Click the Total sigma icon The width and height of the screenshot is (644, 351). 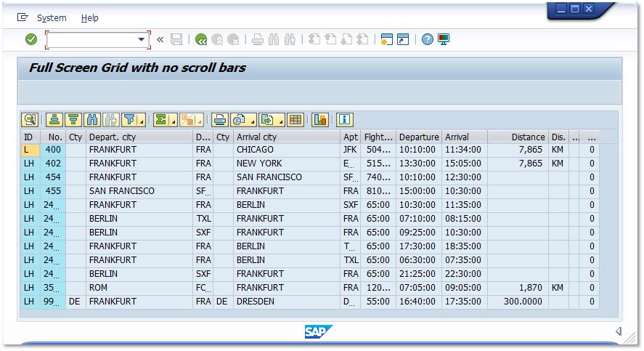point(161,120)
